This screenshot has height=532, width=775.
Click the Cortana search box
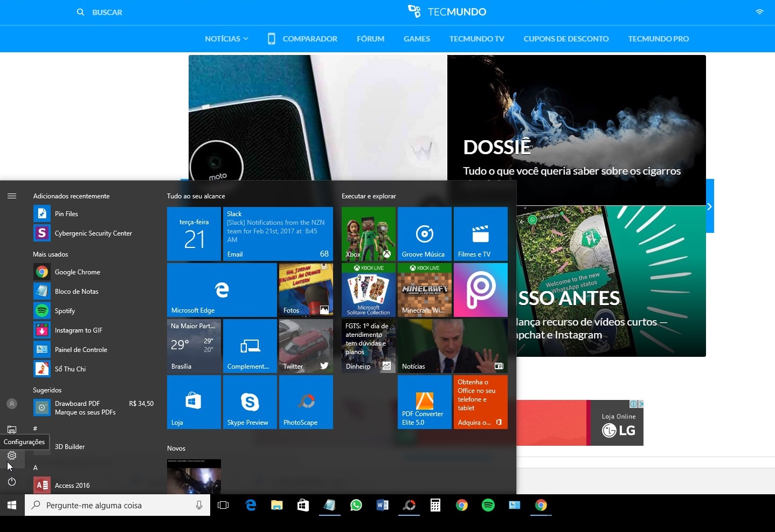117,505
